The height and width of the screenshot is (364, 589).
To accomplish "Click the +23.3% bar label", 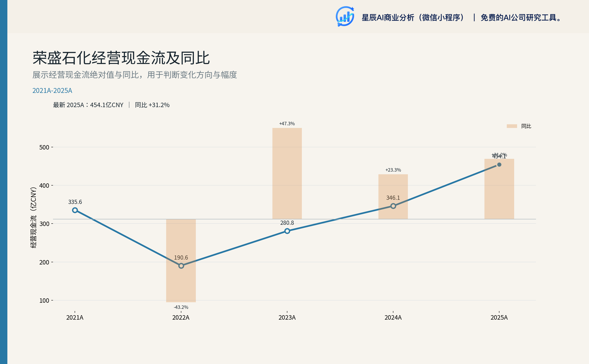I will click(393, 170).
